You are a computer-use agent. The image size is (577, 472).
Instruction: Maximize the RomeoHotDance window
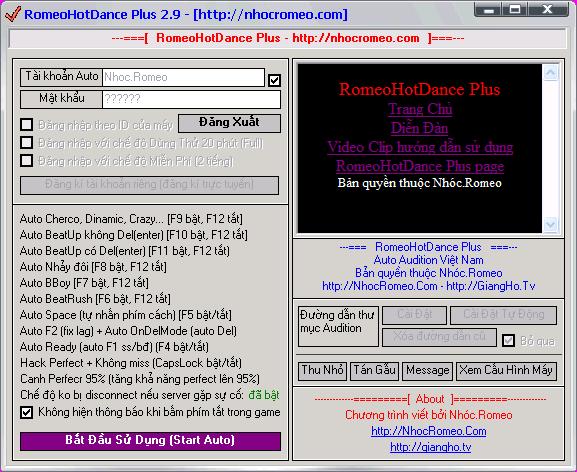pyautogui.click(x=515, y=10)
